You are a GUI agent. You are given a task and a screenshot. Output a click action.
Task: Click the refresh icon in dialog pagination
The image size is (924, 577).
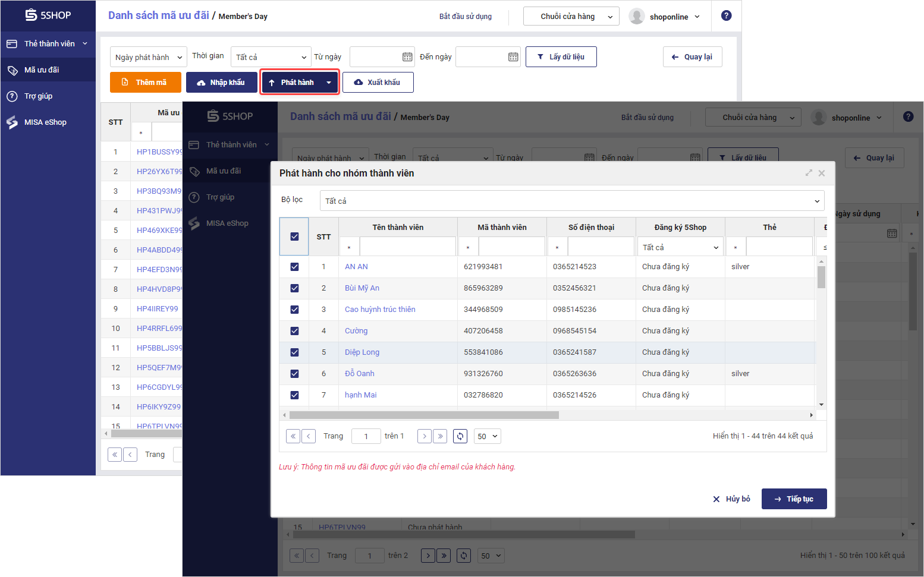pyautogui.click(x=460, y=436)
